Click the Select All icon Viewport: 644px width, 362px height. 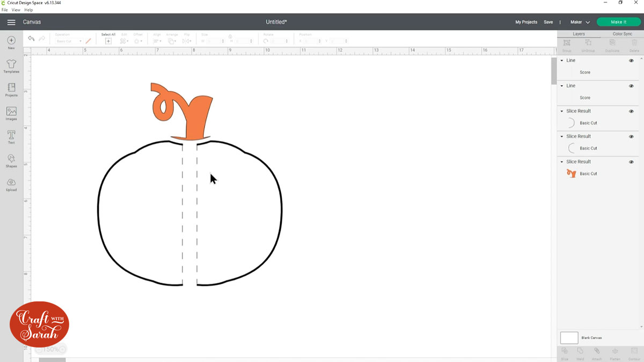pyautogui.click(x=108, y=41)
